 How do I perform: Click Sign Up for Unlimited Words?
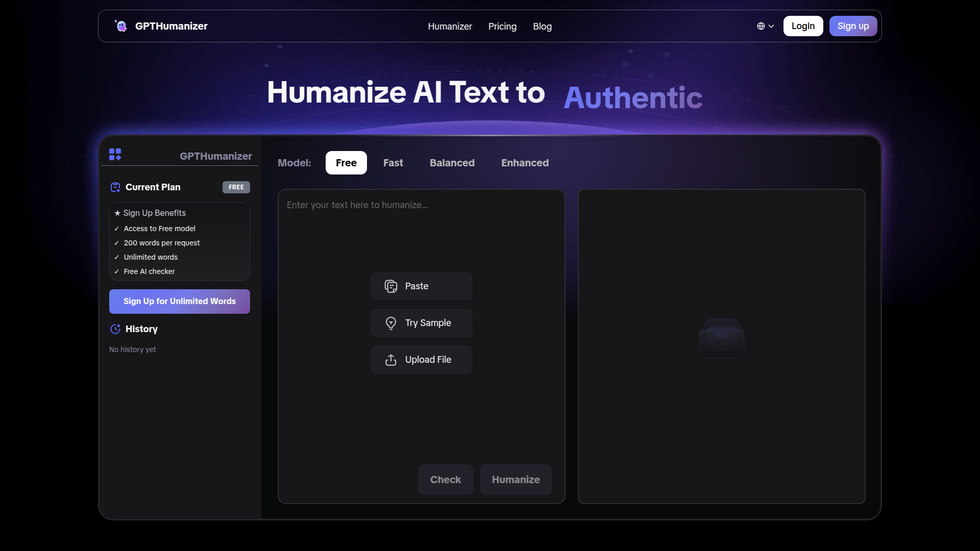pos(180,302)
